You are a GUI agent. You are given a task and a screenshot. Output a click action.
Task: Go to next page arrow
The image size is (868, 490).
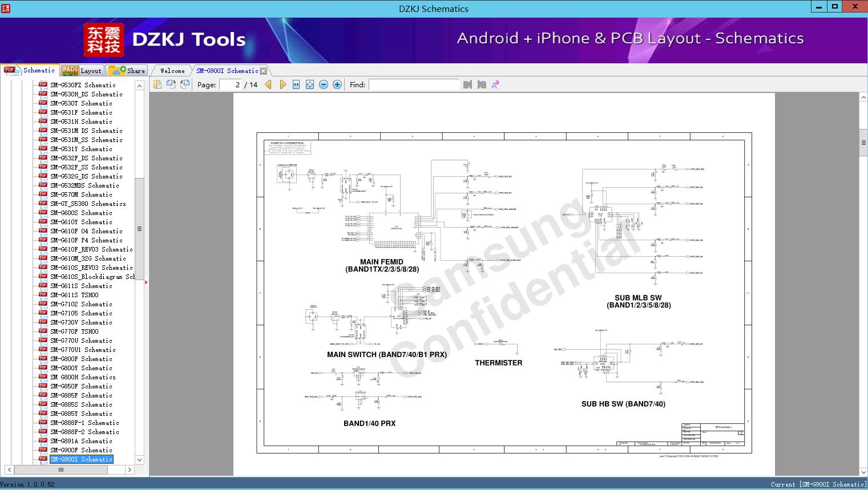(282, 84)
